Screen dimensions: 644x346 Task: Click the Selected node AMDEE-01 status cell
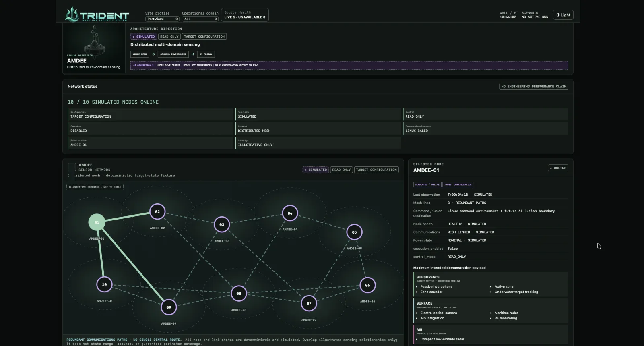pyautogui.click(x=151, y=143)
